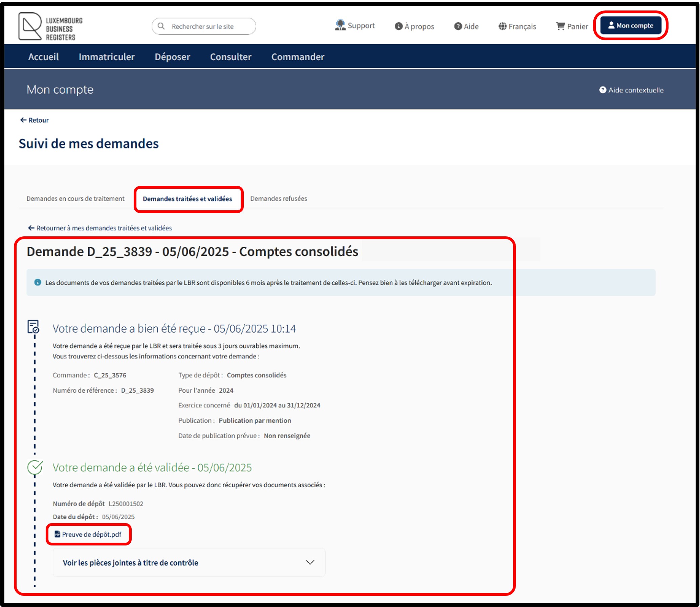
Task: Open the Français language selector
Action: [517, 26]
